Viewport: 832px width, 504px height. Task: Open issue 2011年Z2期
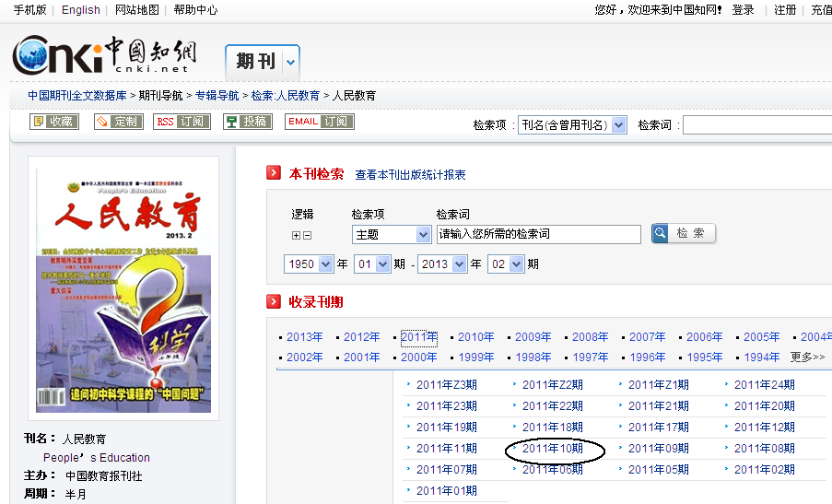(553, 384)
